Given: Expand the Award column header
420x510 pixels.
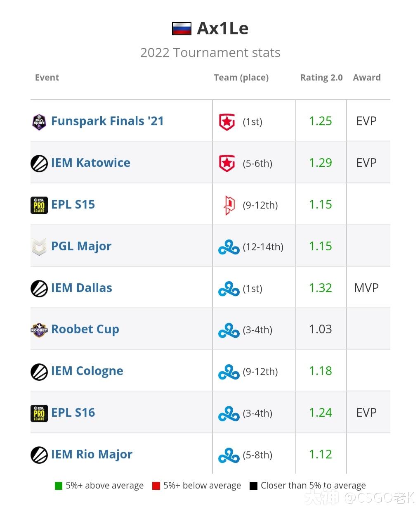Looking at the screenshot, I should click(x=366, y=77).
